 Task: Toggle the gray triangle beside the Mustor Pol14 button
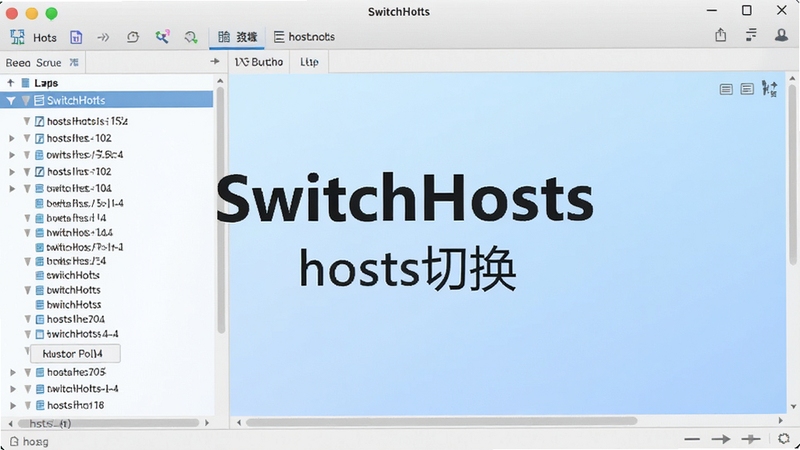[27, 351]
